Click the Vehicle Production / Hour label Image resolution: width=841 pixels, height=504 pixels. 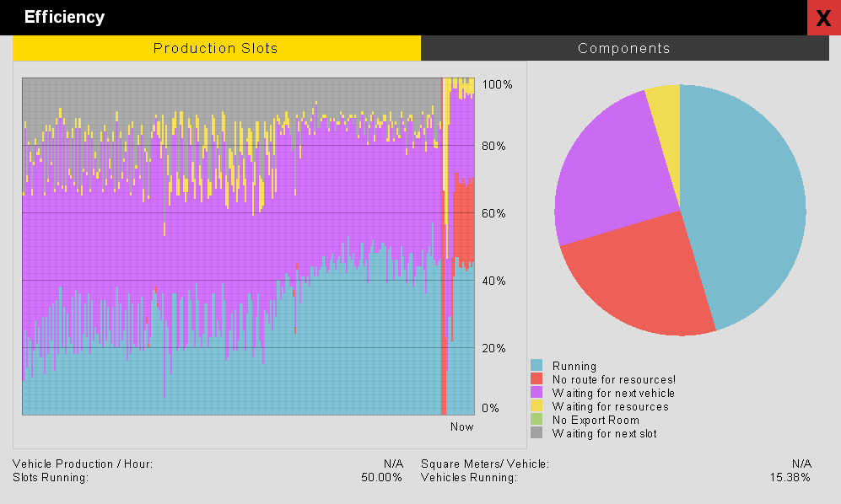point(83,464)
